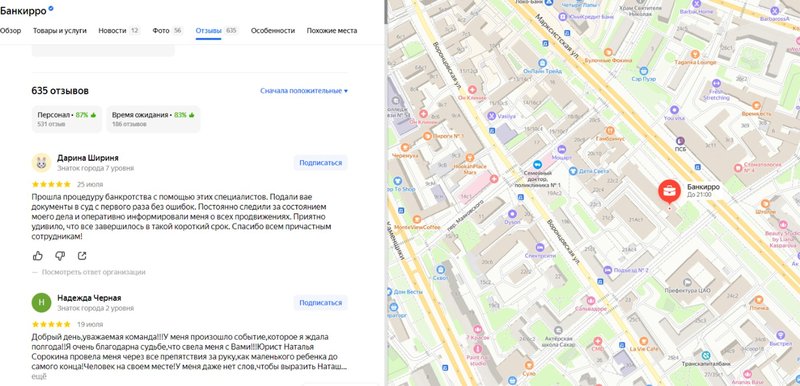The image size is (800, 386).
Task: Click the La Vie Cafe marker
Action: (643, 341)
